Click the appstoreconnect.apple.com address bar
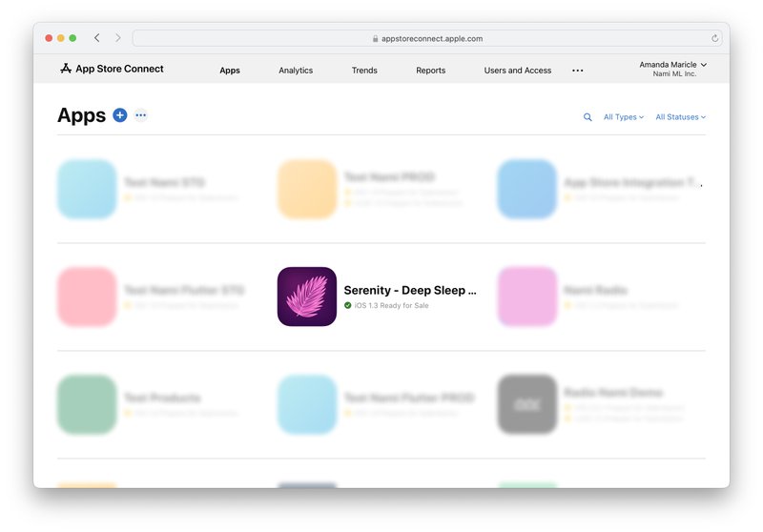 click(428, 38)
